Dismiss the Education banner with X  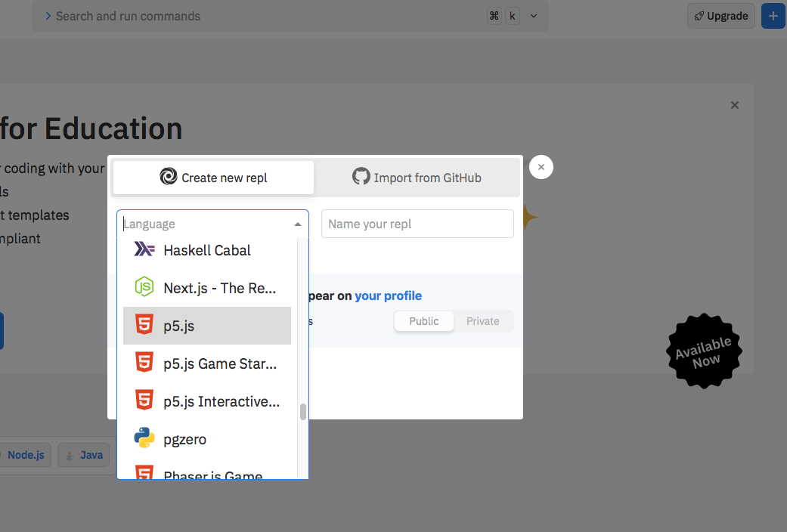pyautogui.click(x=735, y=105)
